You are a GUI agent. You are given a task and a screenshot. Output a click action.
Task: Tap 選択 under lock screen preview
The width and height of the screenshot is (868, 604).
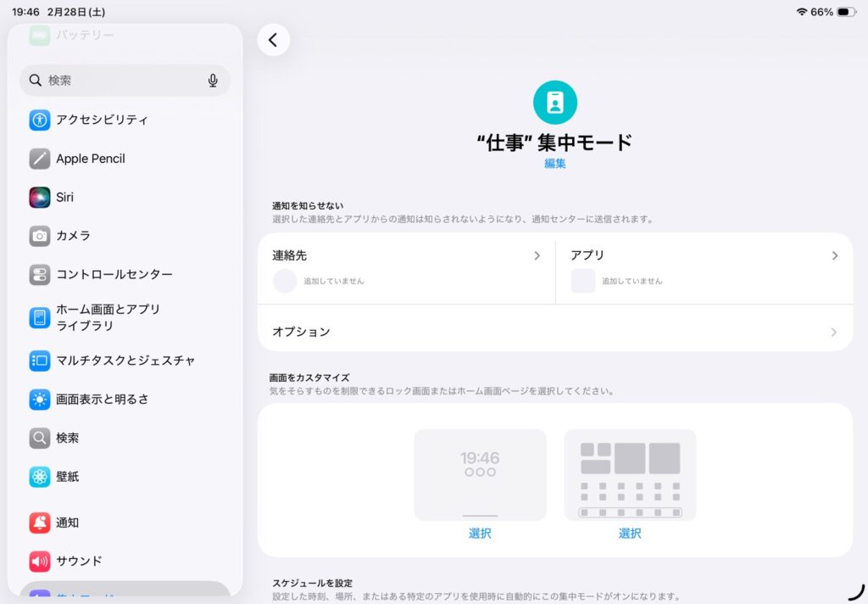point(480,534)
